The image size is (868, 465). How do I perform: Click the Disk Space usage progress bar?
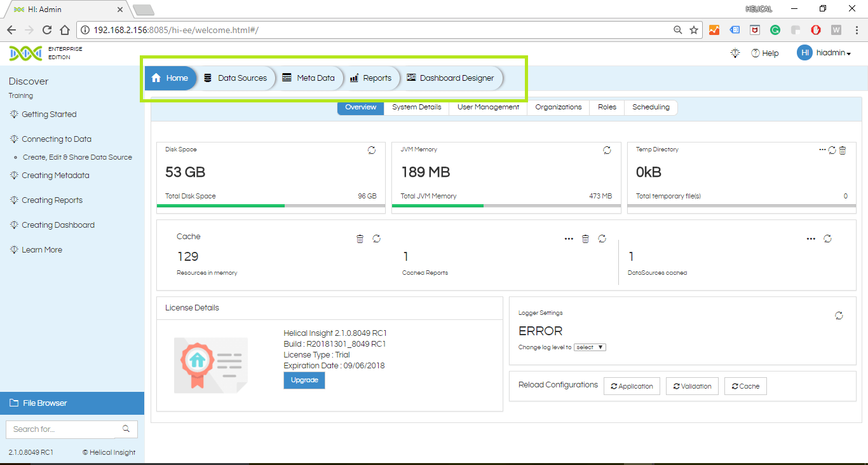click(x=271, y=206)
